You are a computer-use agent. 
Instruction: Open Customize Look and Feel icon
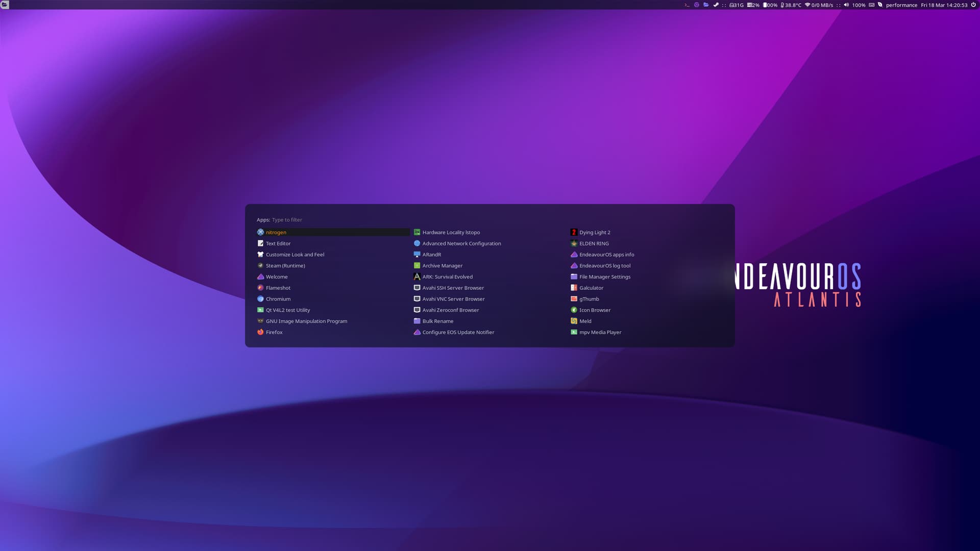pos(260,255)
